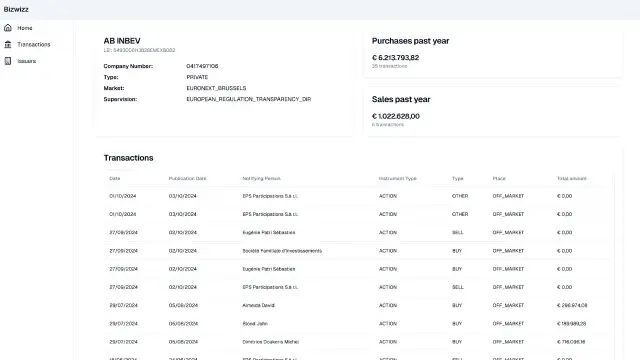Screen dimensions: 640x360
Task: Click BUY type in Société Familiale row
Action: 457,251
